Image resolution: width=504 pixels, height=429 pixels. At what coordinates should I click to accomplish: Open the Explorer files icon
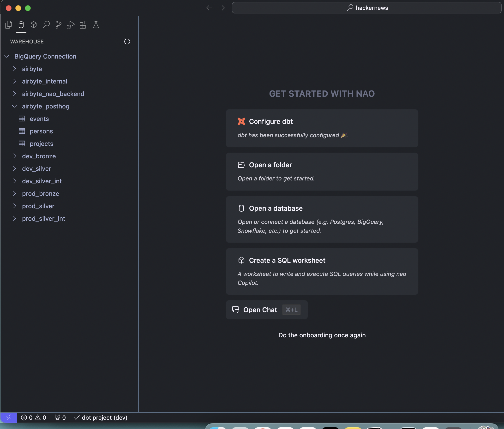coord(8,25)
